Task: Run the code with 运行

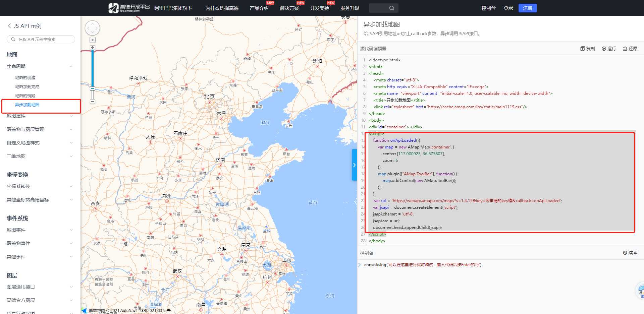Action: [609, 49]
